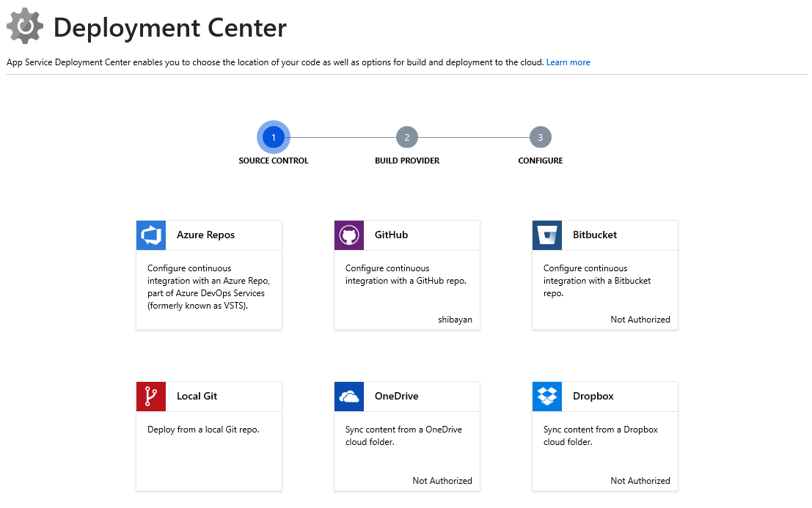Screen dimensions: 812x508
Task: Click 'Sync content from a OneDrive' description
Action: 404,436
